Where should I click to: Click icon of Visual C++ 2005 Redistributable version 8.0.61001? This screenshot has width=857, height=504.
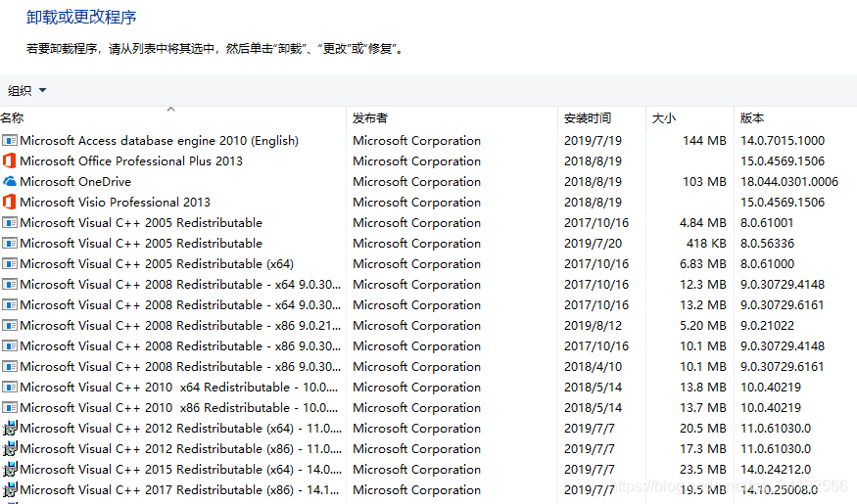click(9, 223)
